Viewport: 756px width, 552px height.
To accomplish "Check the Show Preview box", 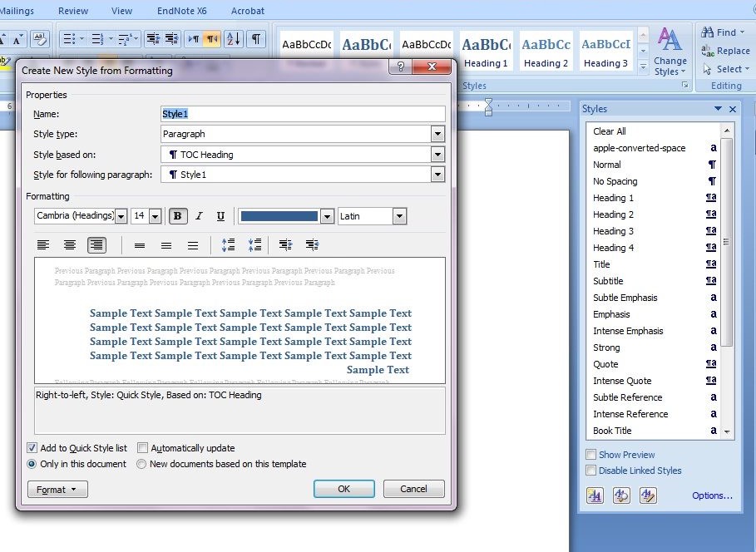I will click(590, 455).
